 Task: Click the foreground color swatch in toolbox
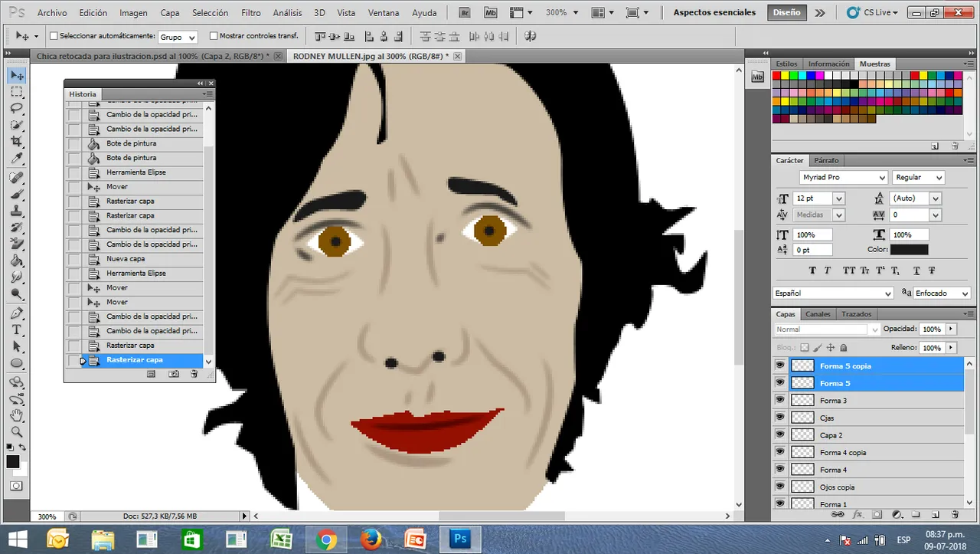click(13, 461)
